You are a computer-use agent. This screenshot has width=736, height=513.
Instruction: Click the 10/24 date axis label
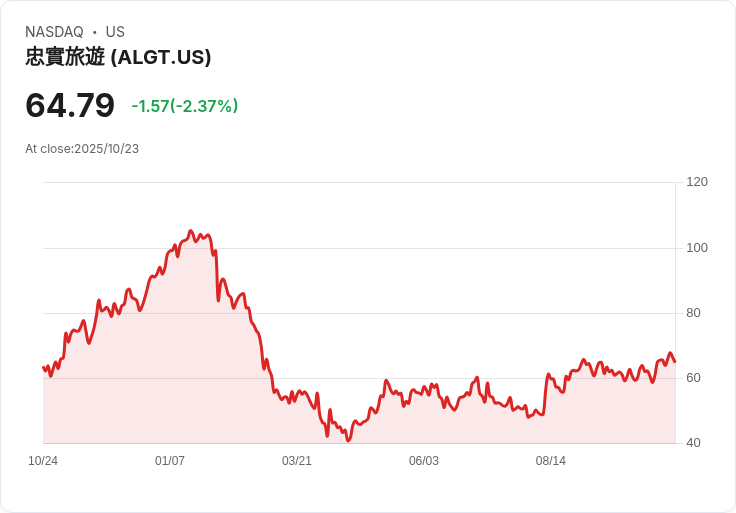click(43, 460)
